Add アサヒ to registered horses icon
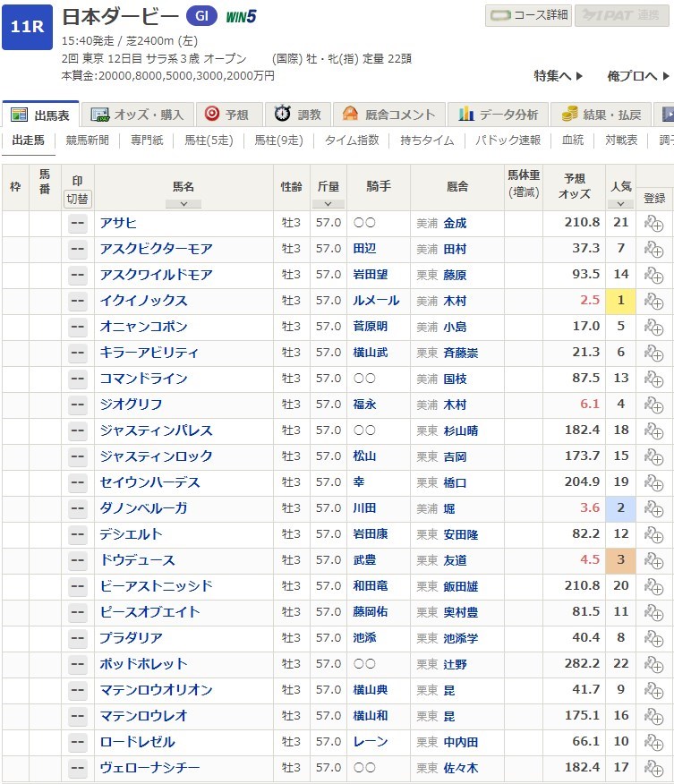Image resolution: width=674 pixels, height=784 pixels. point(653,224)
